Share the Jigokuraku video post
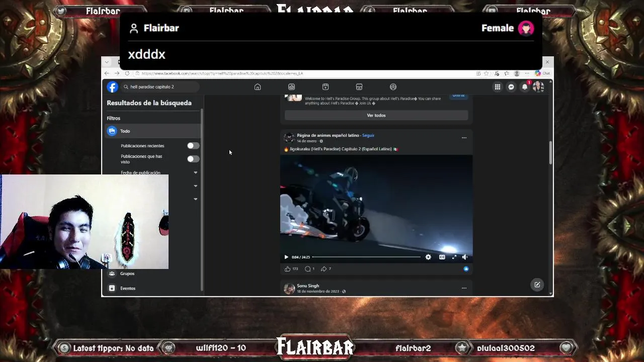Viewport: 644px width, 362px height. coord(324,269)
